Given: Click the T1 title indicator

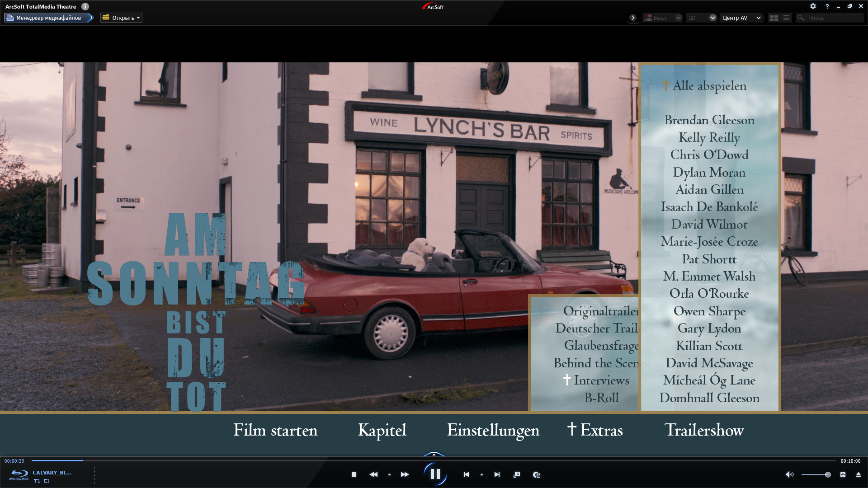Looking at the screenshot, I should [x=37, y=481].
